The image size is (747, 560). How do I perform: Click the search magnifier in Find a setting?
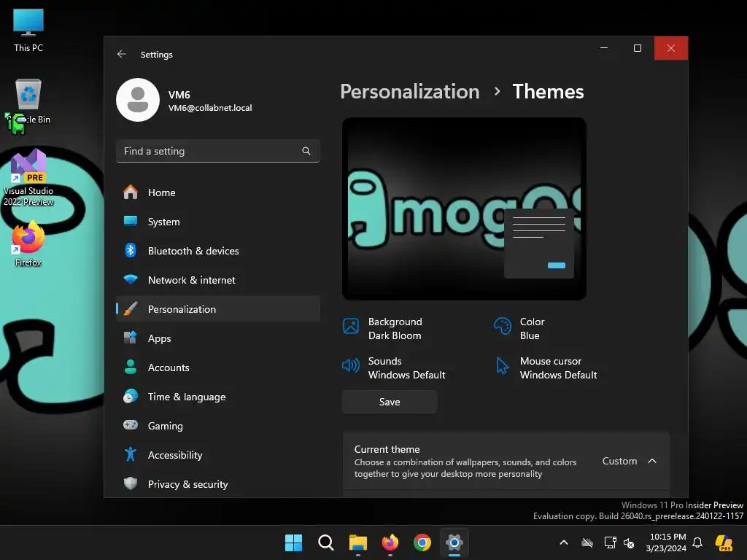306,151
